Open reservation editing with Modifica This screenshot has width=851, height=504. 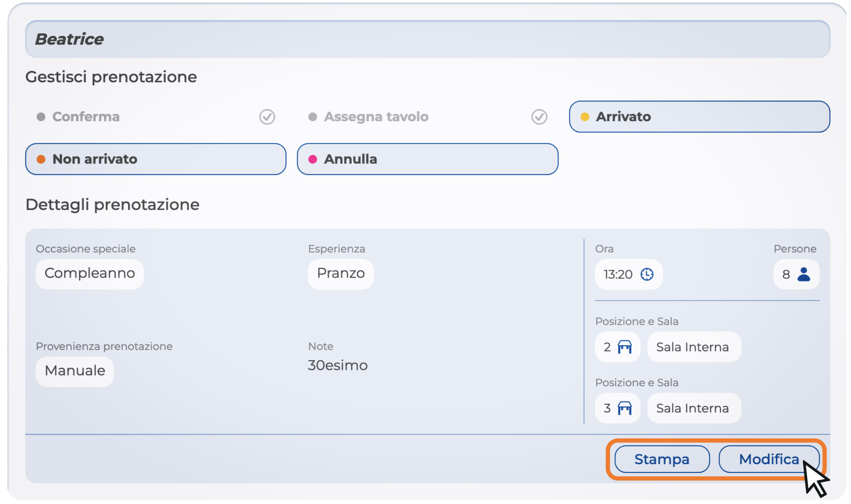tap(768, 459)
